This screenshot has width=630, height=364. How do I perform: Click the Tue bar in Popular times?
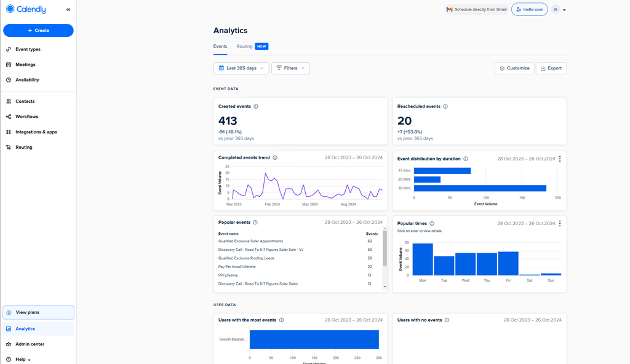point(444,266)
